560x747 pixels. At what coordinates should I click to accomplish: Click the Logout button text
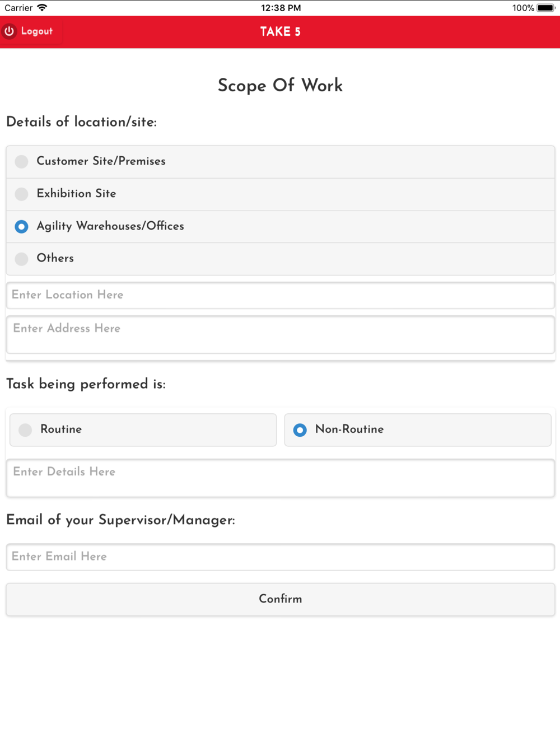tap(37, 31)
